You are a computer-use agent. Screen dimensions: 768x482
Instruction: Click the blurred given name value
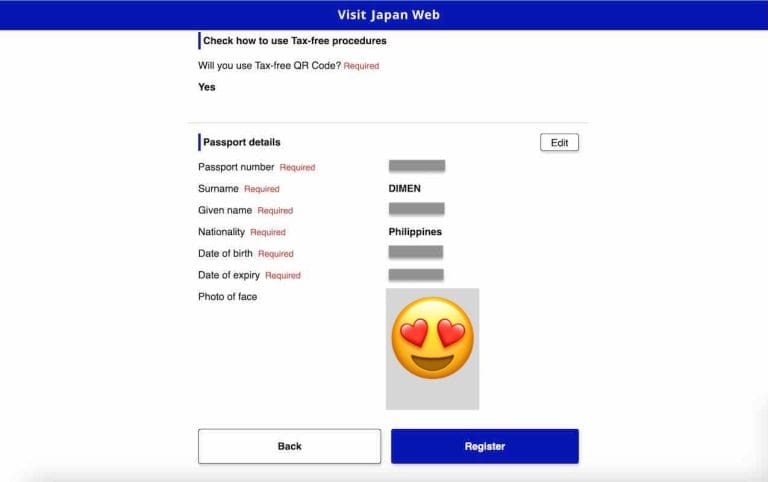point(416,209)
